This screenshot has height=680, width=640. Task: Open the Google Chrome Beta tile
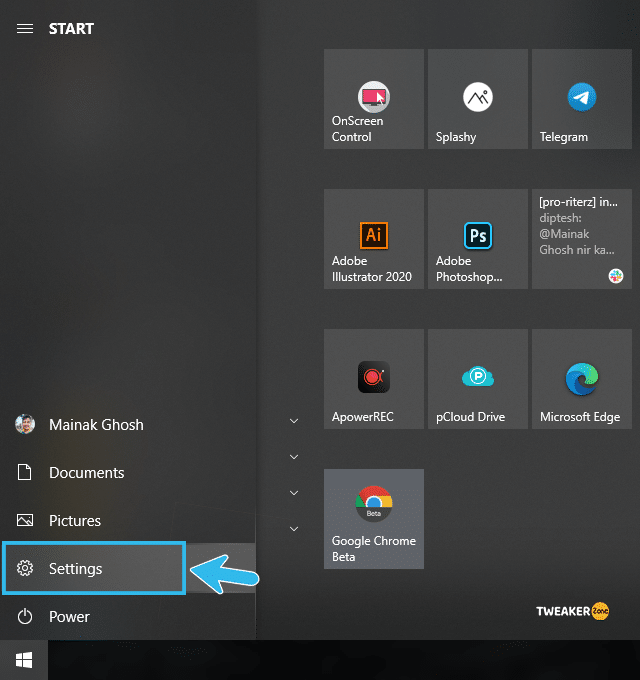tap(374, 519)
